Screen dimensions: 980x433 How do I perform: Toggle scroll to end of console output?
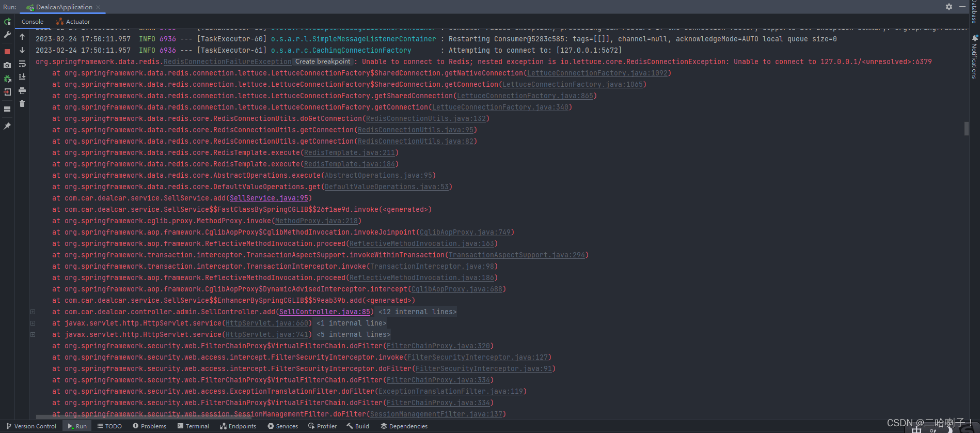22,77
